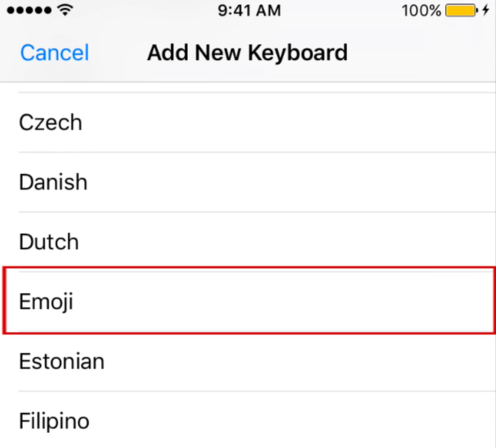
Task: Cancel adding a new keyboard
Action: click(x=54, y=52)
